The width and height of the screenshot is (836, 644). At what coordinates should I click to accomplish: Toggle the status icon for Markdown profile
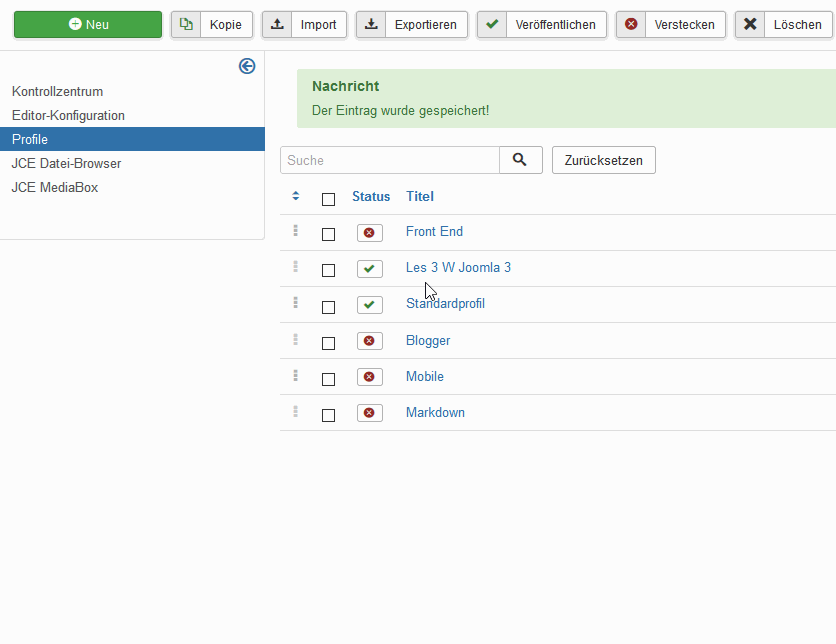369,413
